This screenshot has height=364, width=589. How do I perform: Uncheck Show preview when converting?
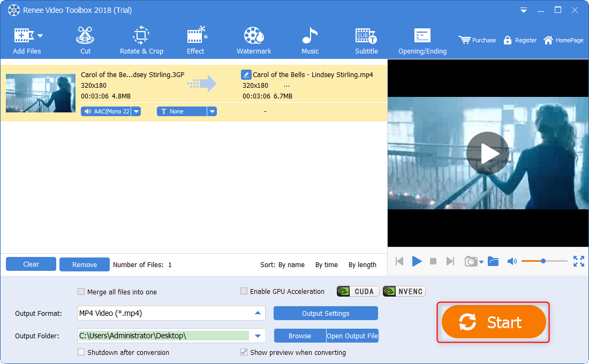[x=244, y=352]
